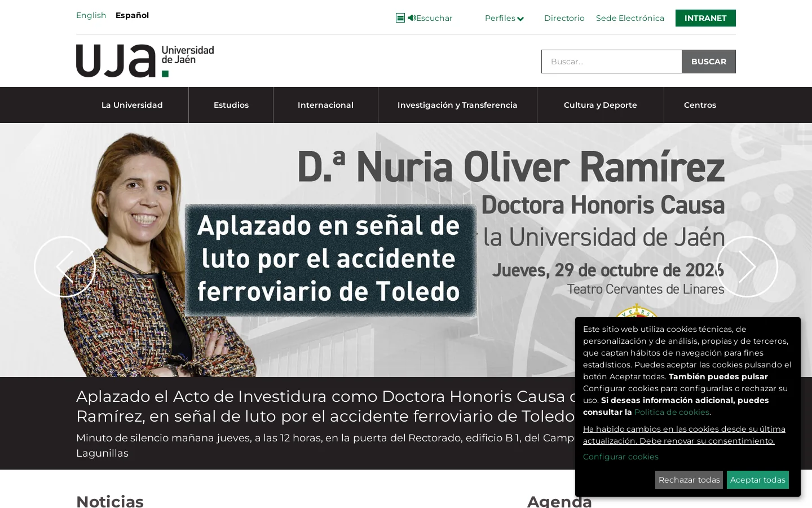Open the Nuria Oliver Ramírez banner image
Viewport: 812px width, 508px height.
(x=406, y=250)
